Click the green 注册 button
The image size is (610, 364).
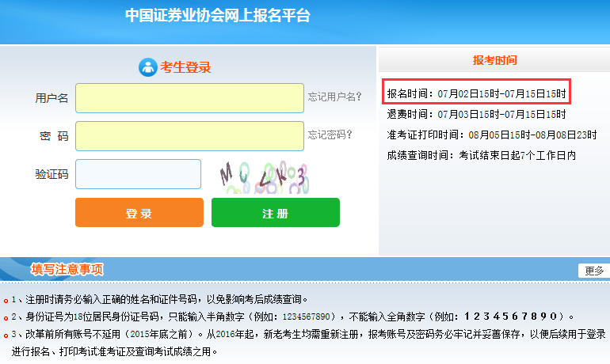[276, 213]
